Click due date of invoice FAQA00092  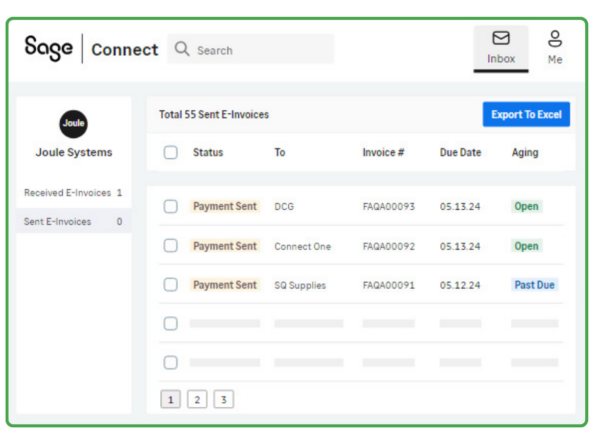tap(460, 246)
